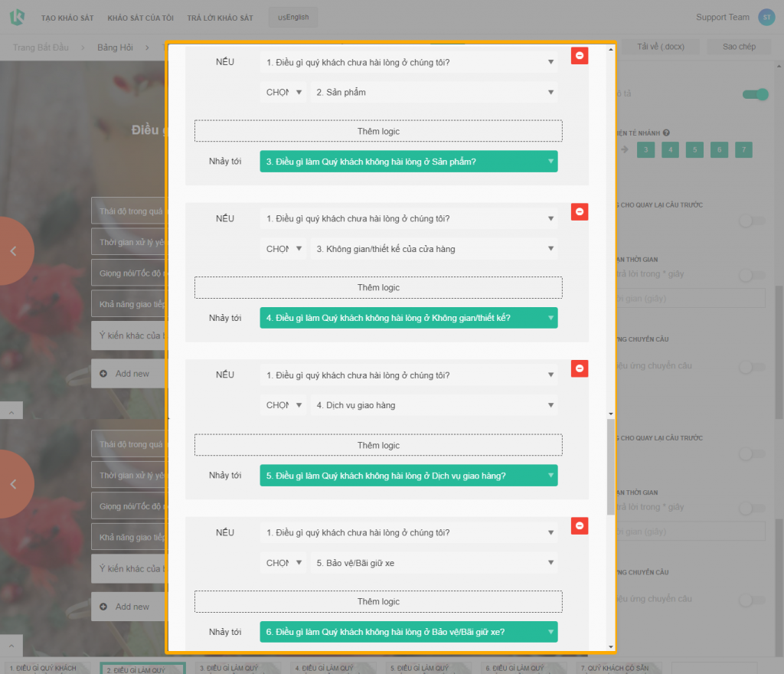Open TRẢ LỜI KHẢO SÁT menu
784x674 pixels.
point(220,18)
